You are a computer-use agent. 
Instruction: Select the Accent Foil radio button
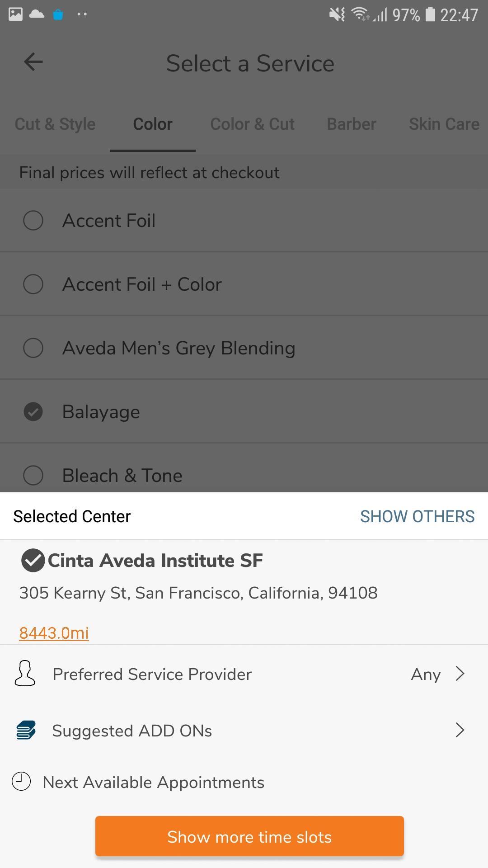coord(33,221)
